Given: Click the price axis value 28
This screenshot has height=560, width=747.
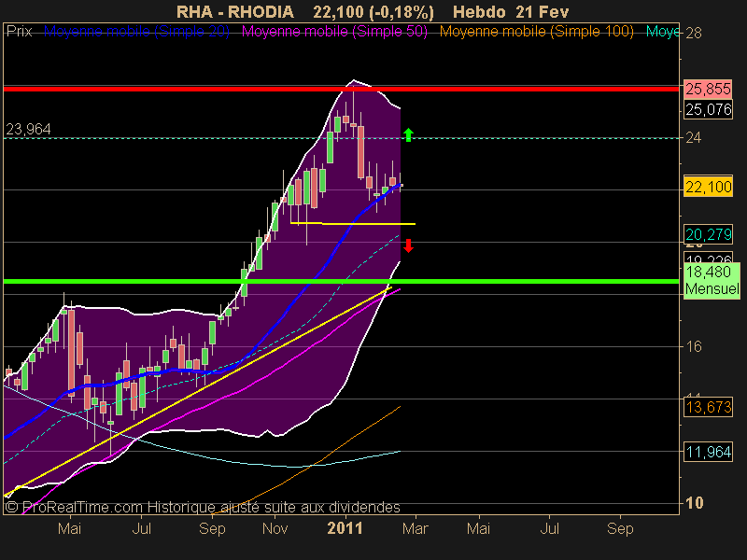Looking at the screenshot, I should [694, 33].
